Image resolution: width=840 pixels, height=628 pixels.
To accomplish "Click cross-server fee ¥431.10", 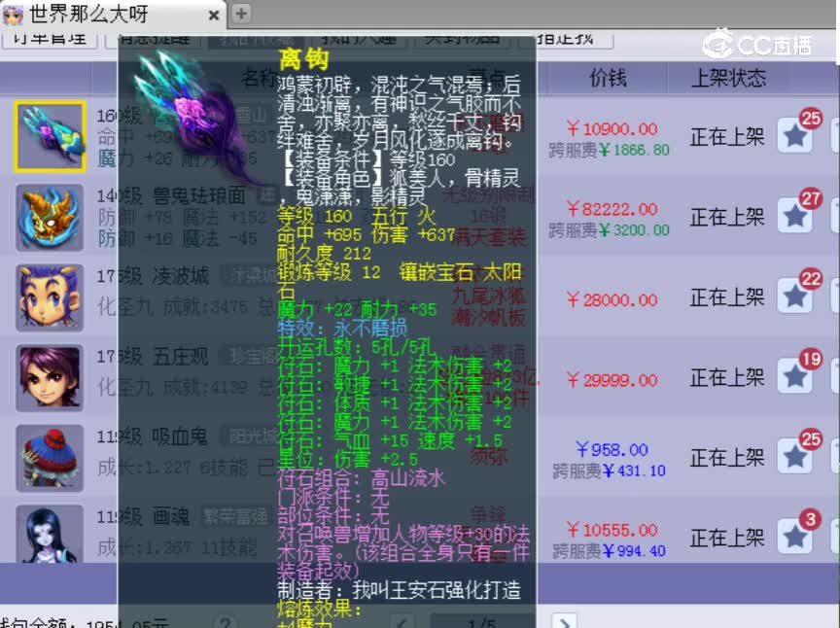I will (610, 471).
